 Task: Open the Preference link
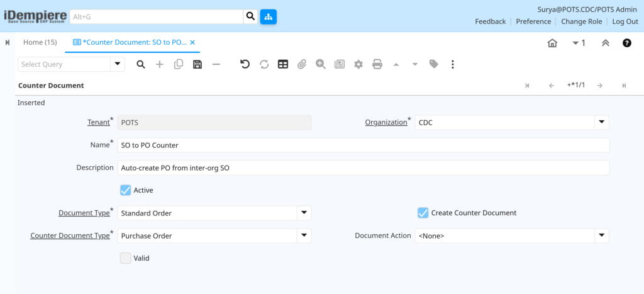pyautogui.click(x=533, y=21)
